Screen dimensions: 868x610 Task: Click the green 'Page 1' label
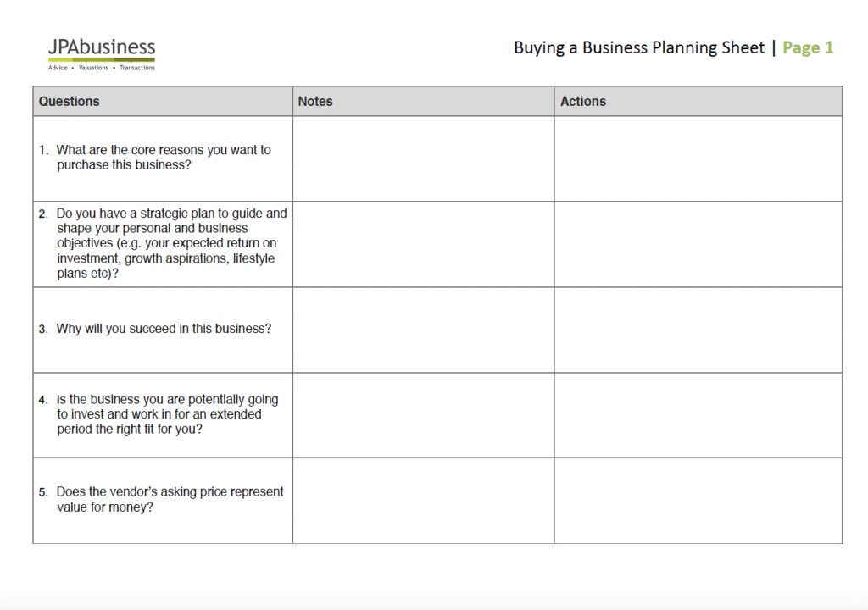tap(808, 47)
